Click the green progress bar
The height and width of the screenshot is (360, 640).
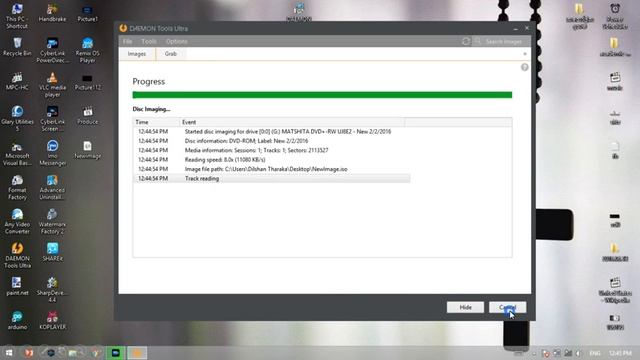322,95
